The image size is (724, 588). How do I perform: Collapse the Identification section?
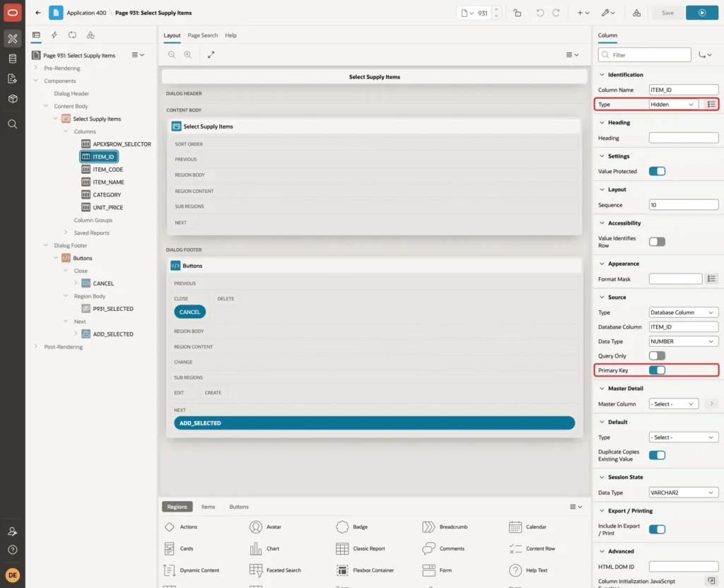click(602, 75)
